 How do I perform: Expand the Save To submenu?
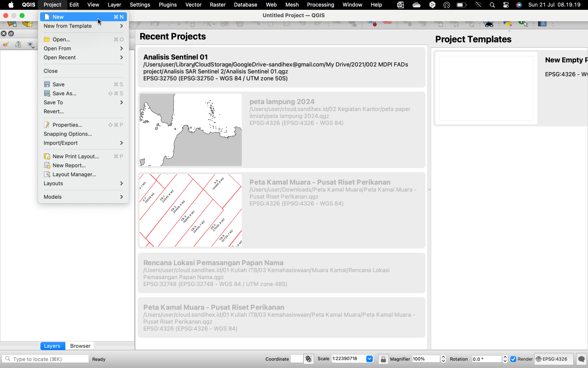coord(83,102)
